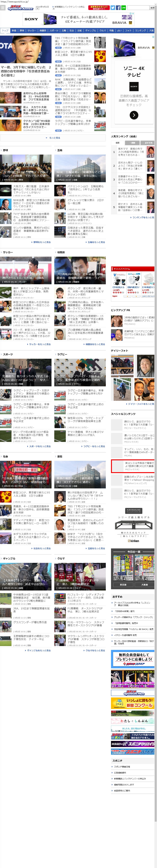Screen dimensions: 157x868
Task: Open ranking item 3 about 安藤優子キャスター
Action: pyautogui.click(x=133, y=180)
